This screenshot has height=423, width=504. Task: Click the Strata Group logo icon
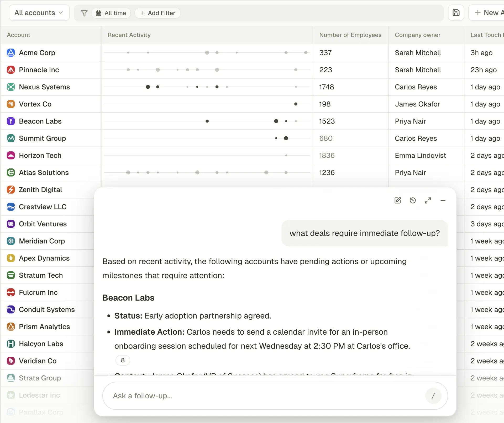tap(11, 378)
